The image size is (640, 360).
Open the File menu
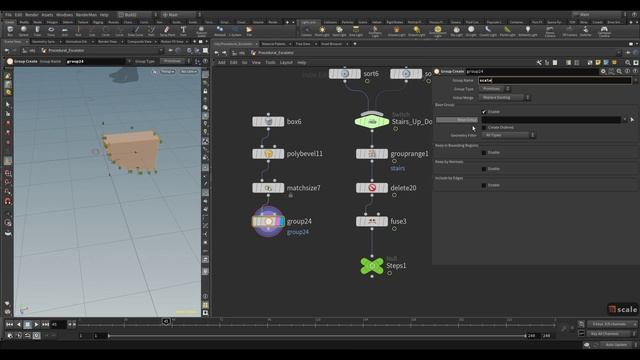pyautogui.click(x=8, y=15)
